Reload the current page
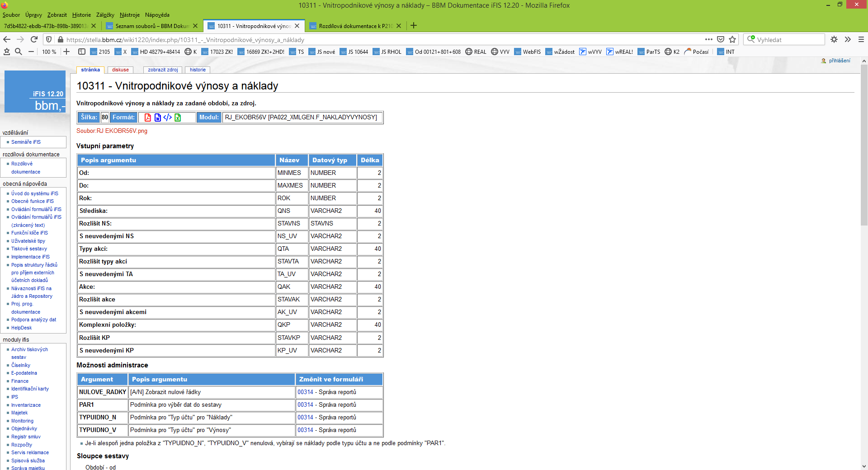 (34, 39)
